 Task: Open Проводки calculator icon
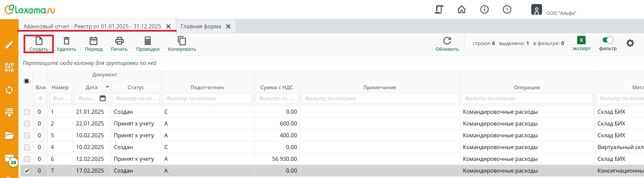[x=148, y=41]
